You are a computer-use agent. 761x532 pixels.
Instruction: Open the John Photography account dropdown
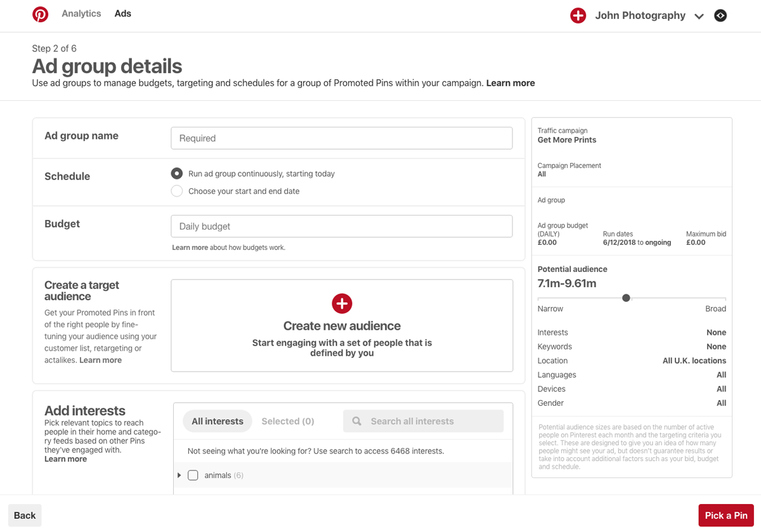pos(699,16)
